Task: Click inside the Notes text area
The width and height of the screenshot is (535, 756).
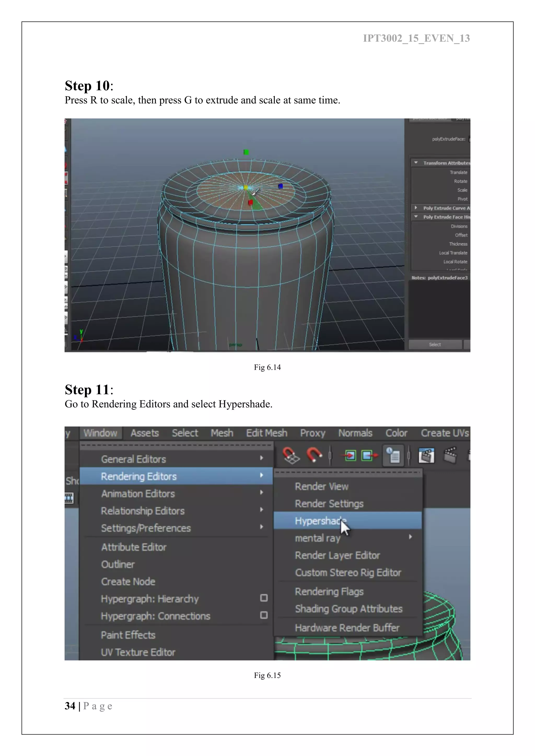Action: click(x=439, y=309)
